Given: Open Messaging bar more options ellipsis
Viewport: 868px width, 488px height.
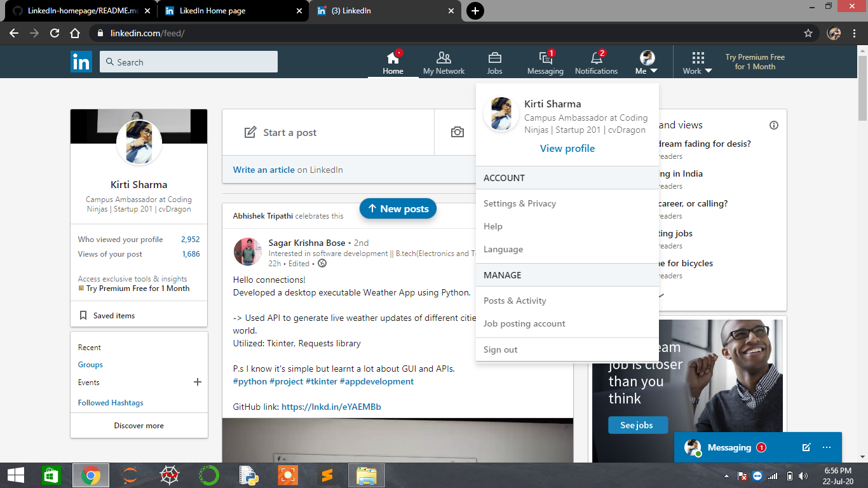Looking at the screenshot, I should [827, 447].
